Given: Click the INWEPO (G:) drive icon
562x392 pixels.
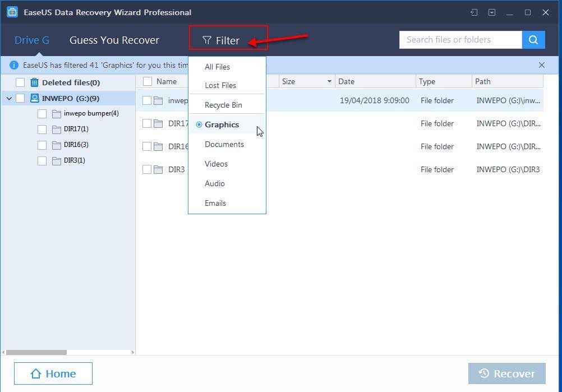Looking at the screenshot, I should [x=34, y=98].
